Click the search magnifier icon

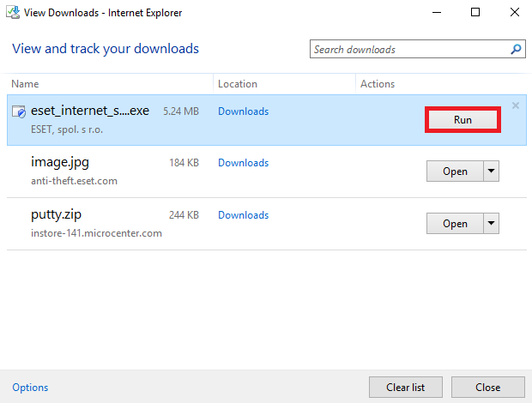tap(516, 50)
